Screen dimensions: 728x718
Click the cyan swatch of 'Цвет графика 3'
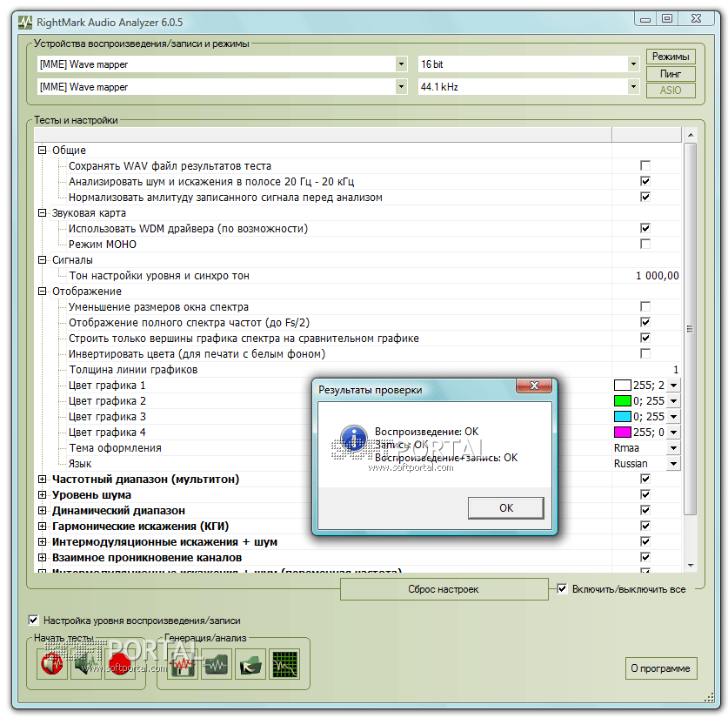coord(623,417)
